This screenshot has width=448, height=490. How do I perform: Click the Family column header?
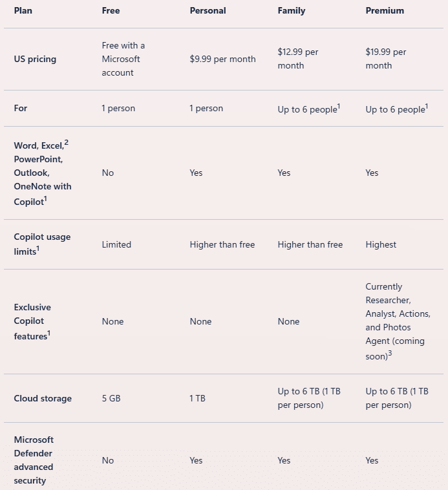292,10
